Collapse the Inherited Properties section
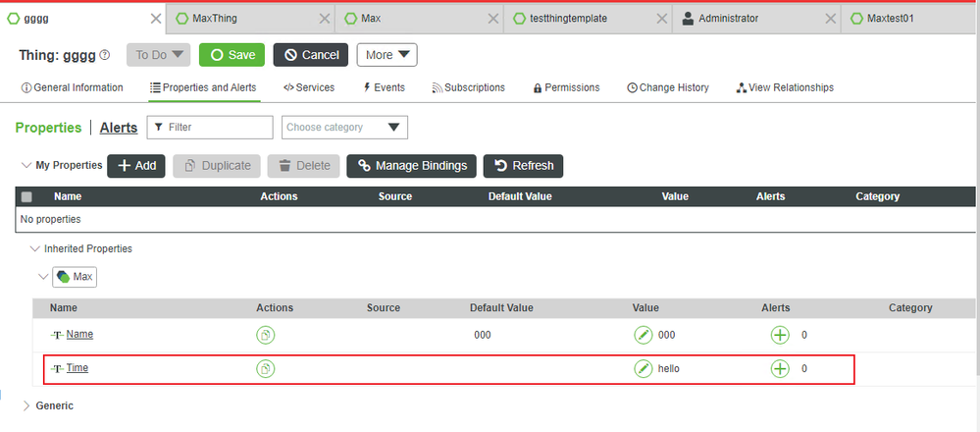 pyautogui.click(x=34, y=248)
